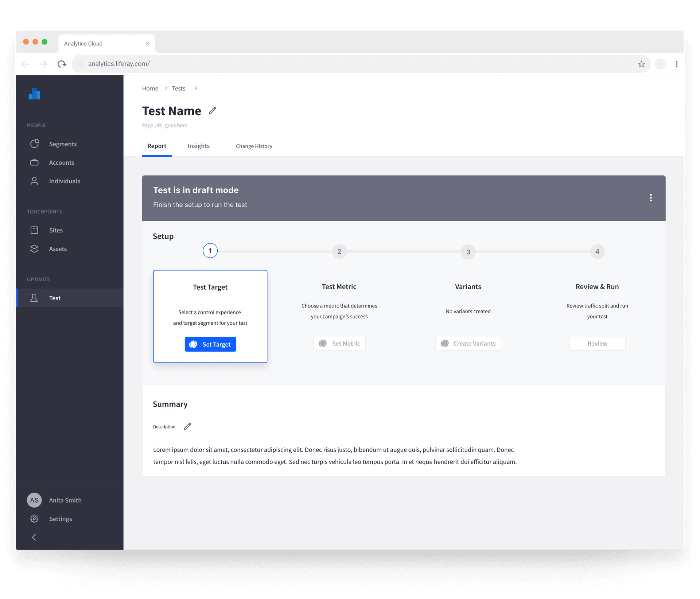Select stepper circle 2 in Setup
Image resolution: width=700 pixels, height=599 pixels.
(x=339, y=251)
